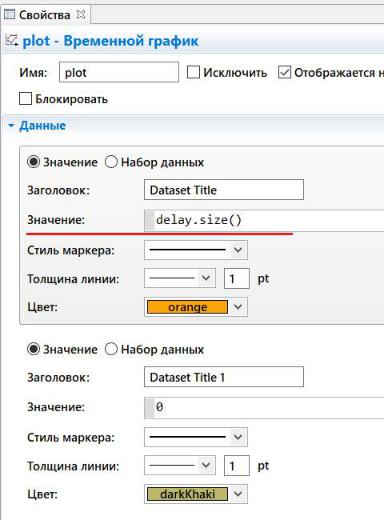Click the Dataset Title 1 header field
The width and height of the screenshot is (384, 520).
coord(224,377)
